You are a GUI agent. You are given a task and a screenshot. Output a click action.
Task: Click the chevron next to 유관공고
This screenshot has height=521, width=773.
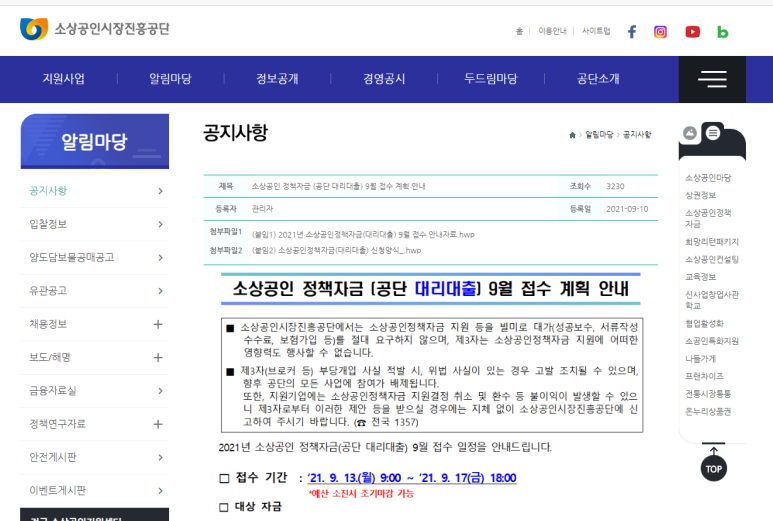tap(160, 291)
